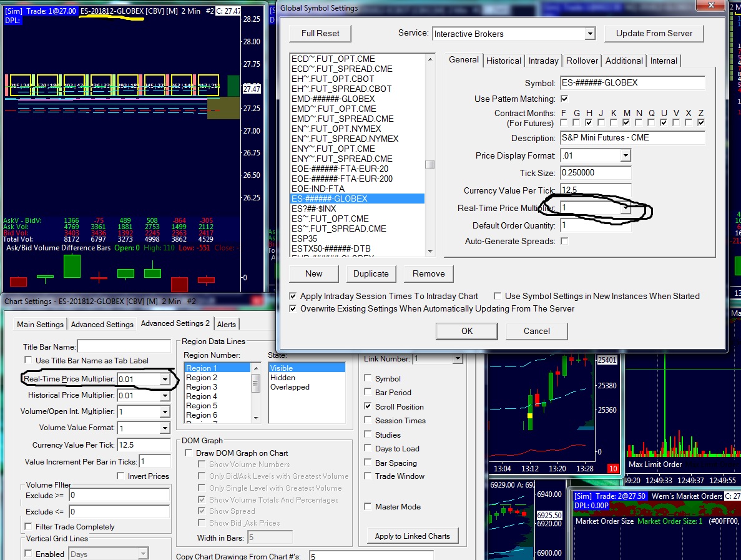Viewport: 741px width, 560px height.
Task: Click into the Tick Size field
Action: [595, 173]
